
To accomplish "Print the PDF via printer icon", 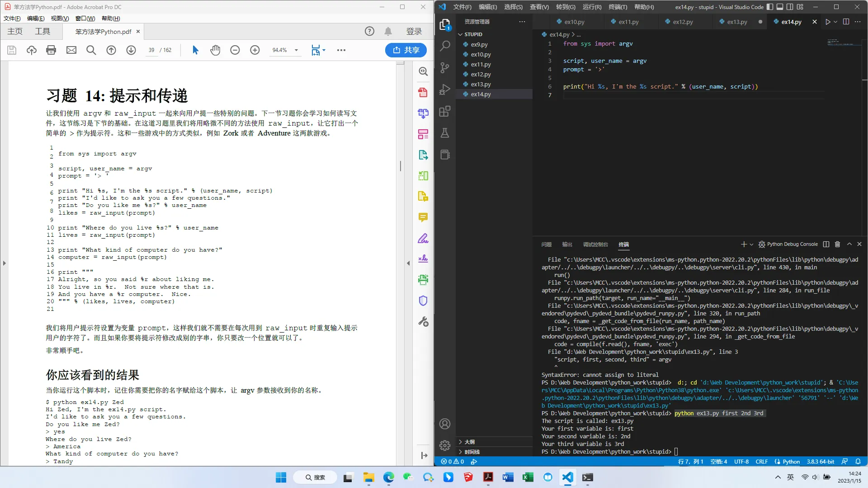I will [51, 50].
